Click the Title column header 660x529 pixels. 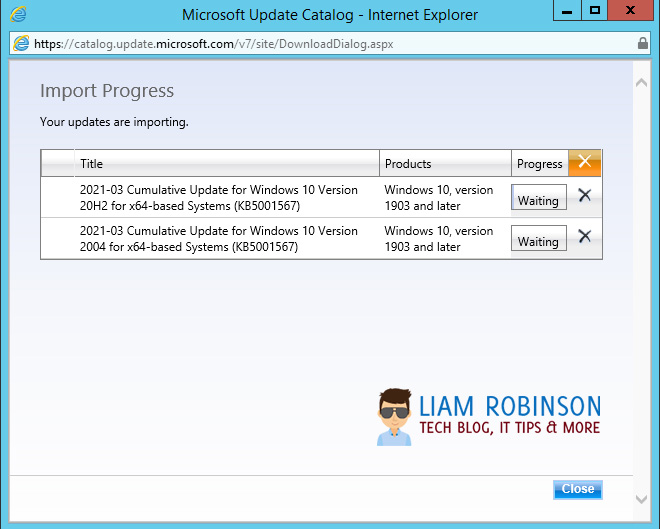227,163
